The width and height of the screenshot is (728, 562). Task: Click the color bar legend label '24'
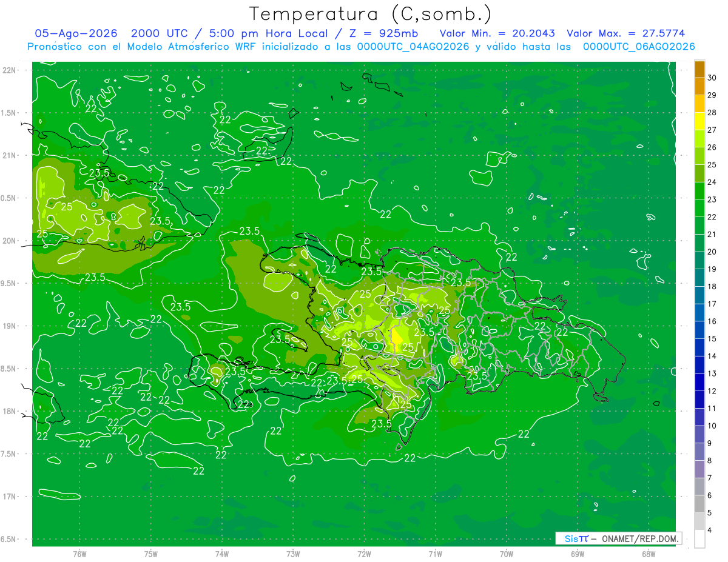(x=712, y=182)
